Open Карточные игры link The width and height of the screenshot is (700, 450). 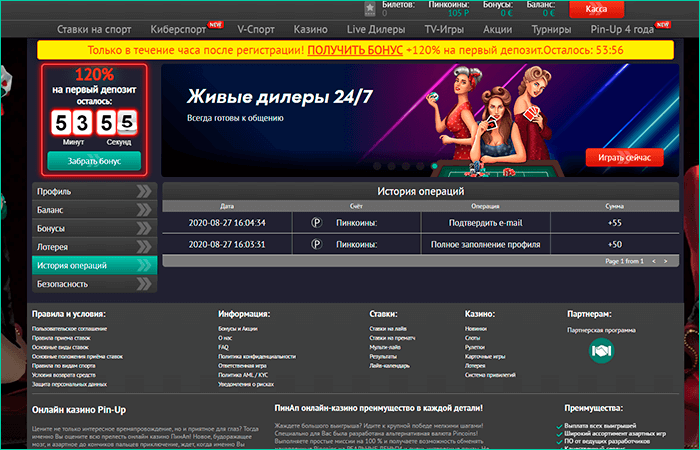[485, 357]
